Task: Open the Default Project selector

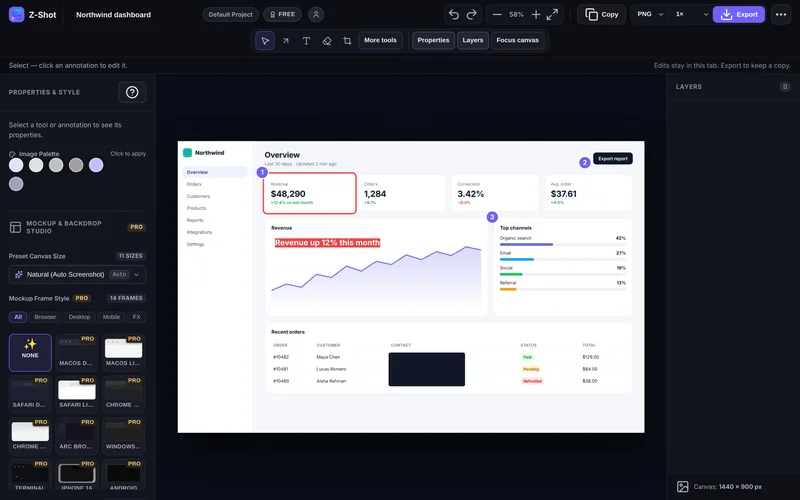Action: pyautogui.click(x=231, y=14)
